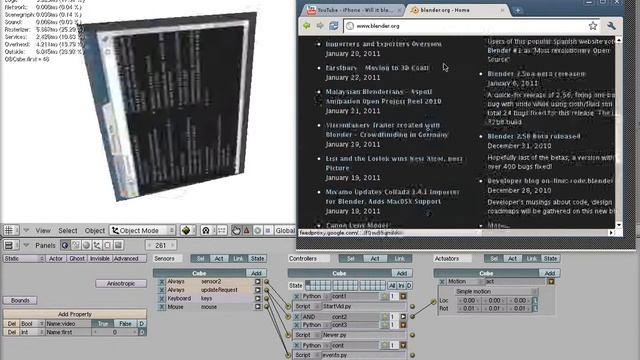
Task: Reload the blender.org page
Action: coord(333,26)
